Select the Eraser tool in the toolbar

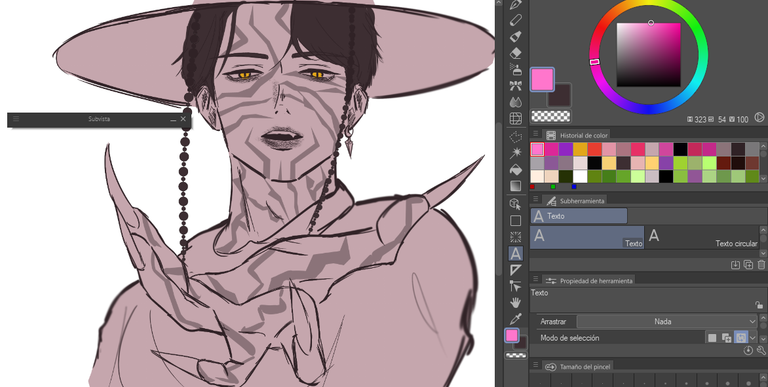(x=515, y=53)
